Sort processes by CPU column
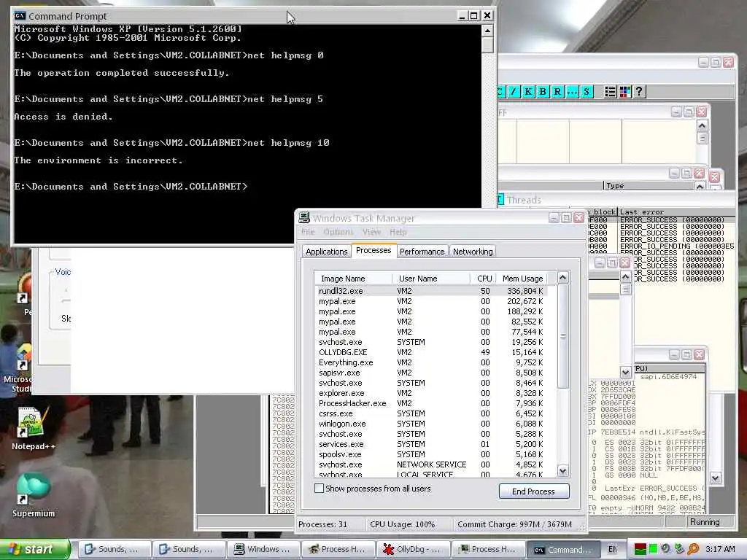Image resolution: width=747 pixels, height=560 pixels. tap(484, 278)
